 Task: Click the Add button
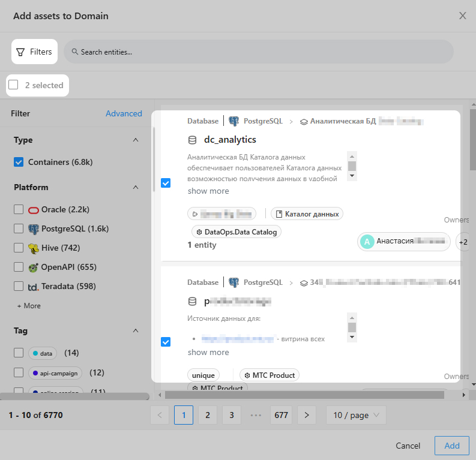click(451, 446)
